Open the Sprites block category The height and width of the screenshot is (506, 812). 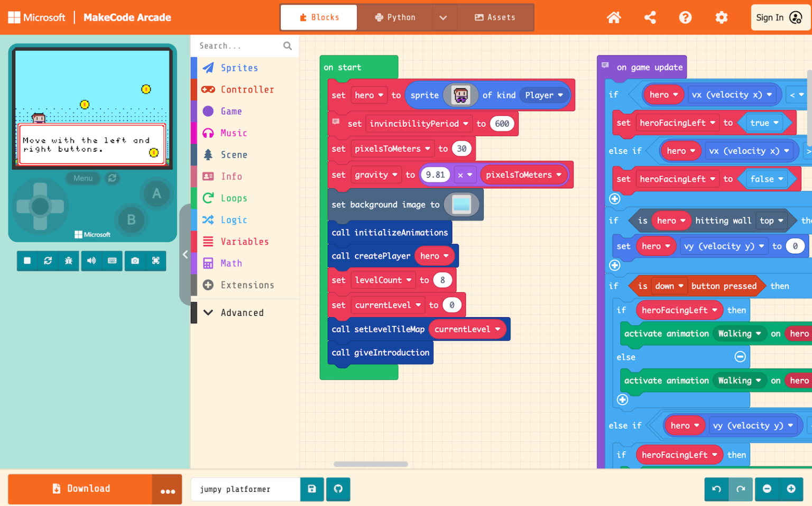click(x=239, y=68)
